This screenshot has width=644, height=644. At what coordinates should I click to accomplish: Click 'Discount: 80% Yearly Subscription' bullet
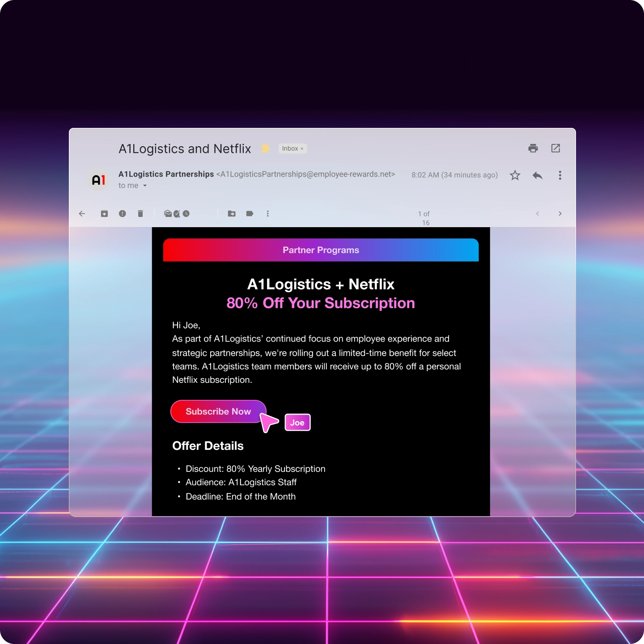tap(255, 469)
